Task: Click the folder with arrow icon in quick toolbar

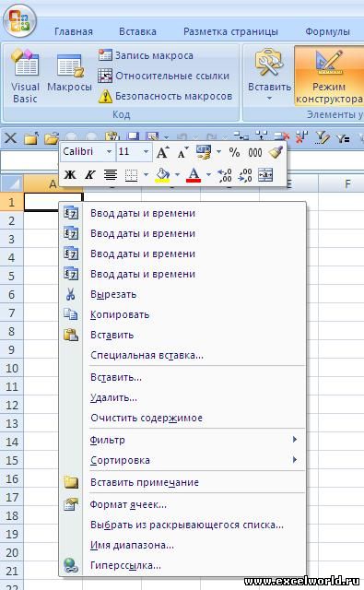Action: [31, 138]
